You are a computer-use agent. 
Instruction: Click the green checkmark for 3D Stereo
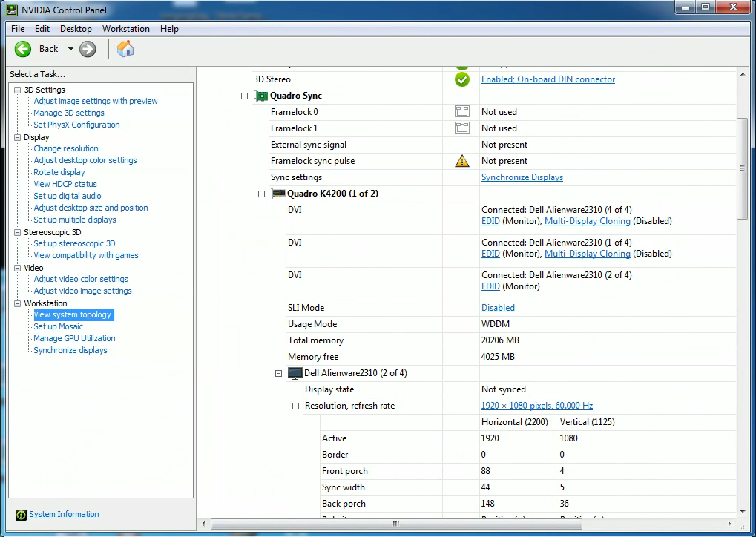462,79
